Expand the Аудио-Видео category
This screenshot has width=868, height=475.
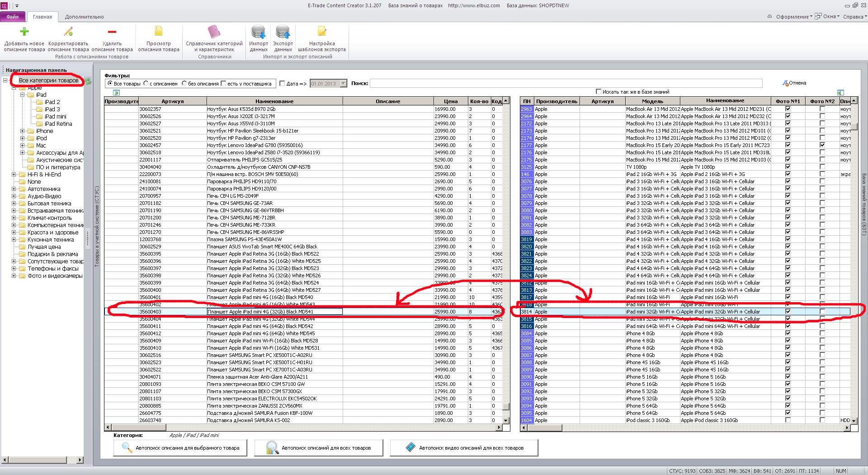(14, 196)
